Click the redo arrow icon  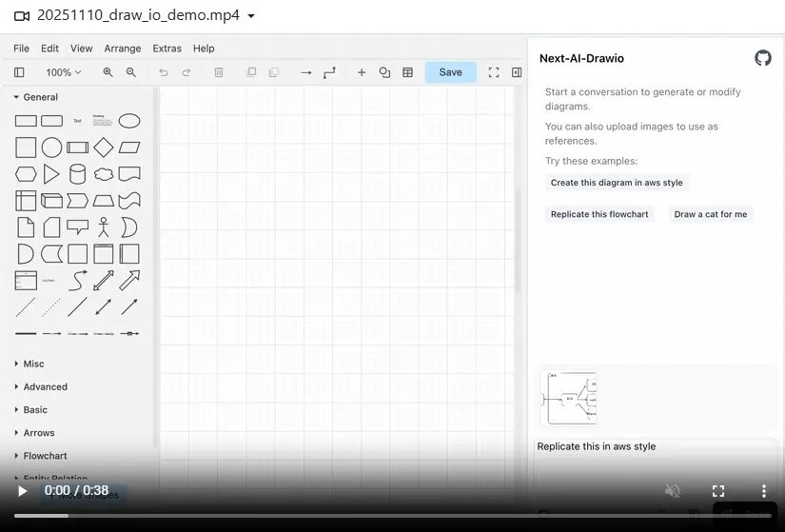[186, 72]
